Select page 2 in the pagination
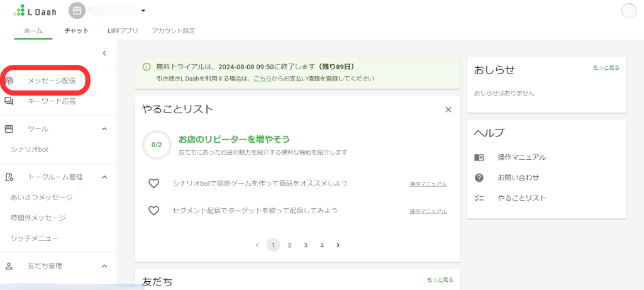The height and width of the screenshot is (290, 644). pos(289,245)
